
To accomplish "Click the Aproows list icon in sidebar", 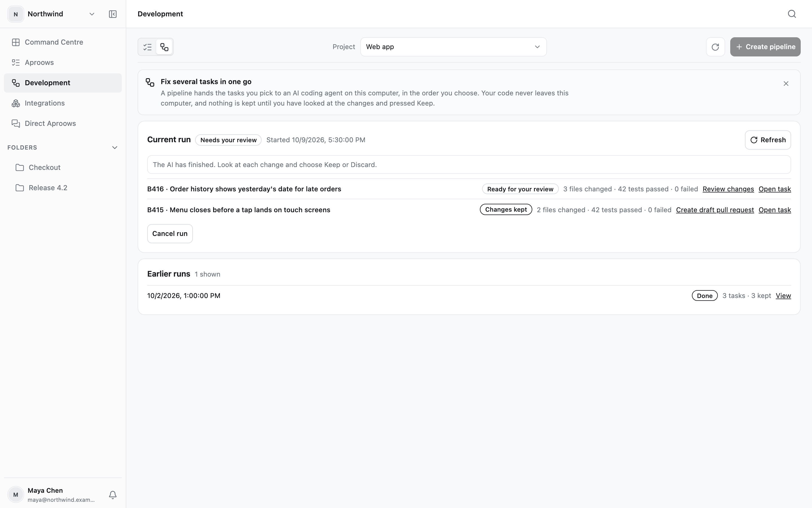I will pos(16,62).
